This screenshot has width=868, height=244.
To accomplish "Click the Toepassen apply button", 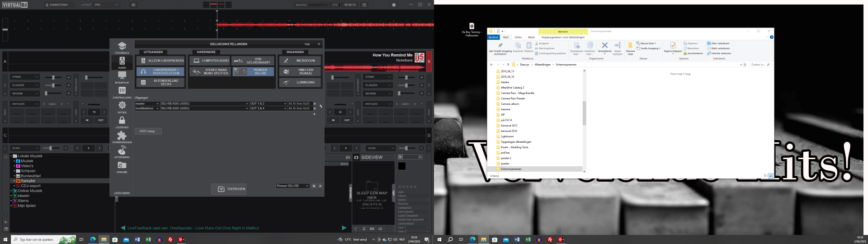I will coord(229,189).
